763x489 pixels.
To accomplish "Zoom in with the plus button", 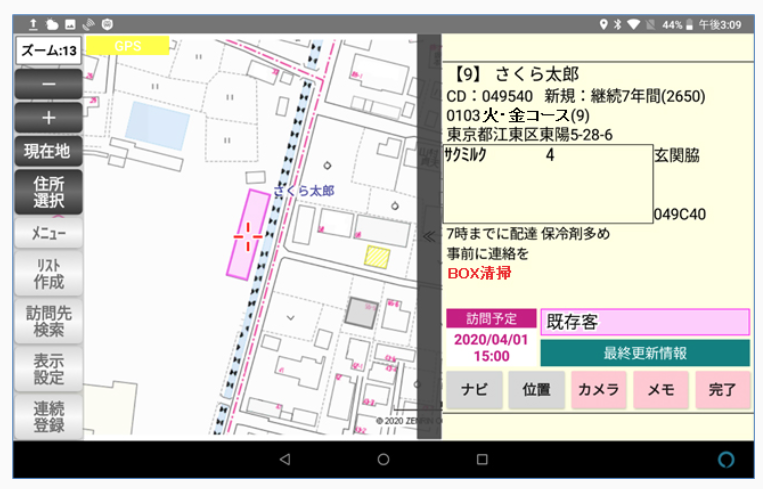I will click(48, 117).
